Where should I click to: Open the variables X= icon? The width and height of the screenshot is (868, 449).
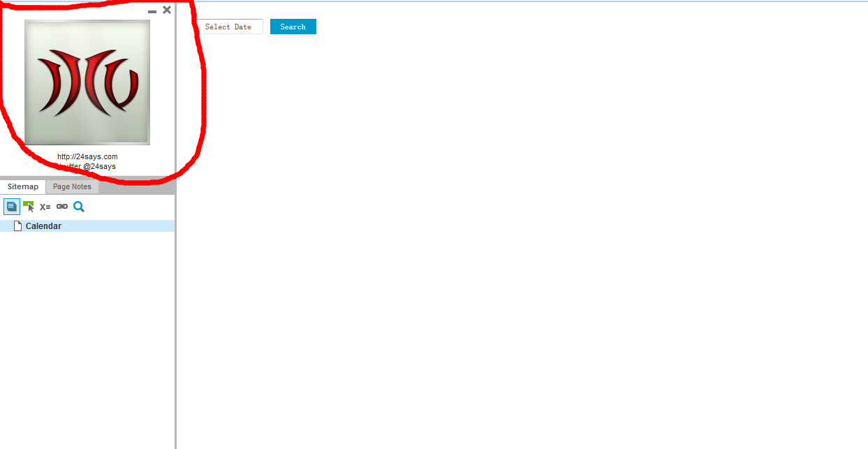pyautogui.click(x=45, y=207)
